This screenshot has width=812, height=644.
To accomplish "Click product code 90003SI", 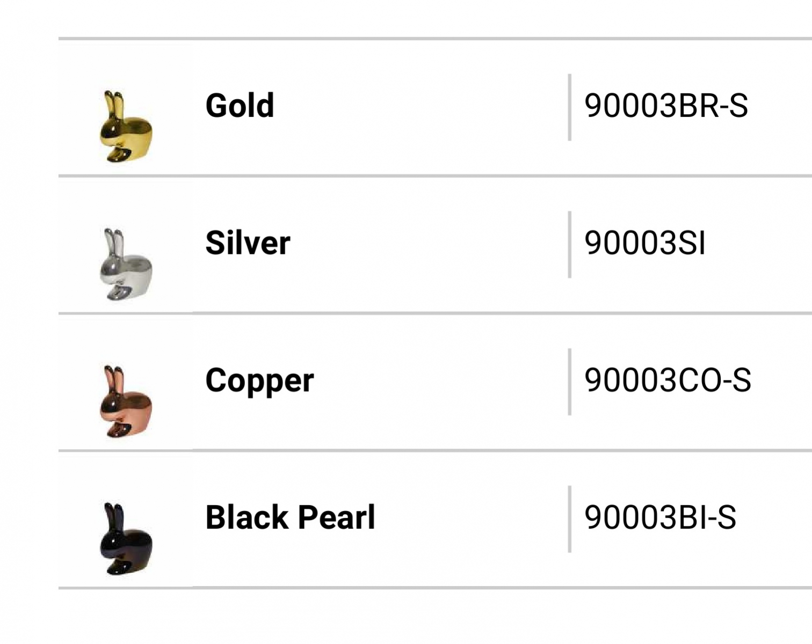I will click(x=645, y=243).
